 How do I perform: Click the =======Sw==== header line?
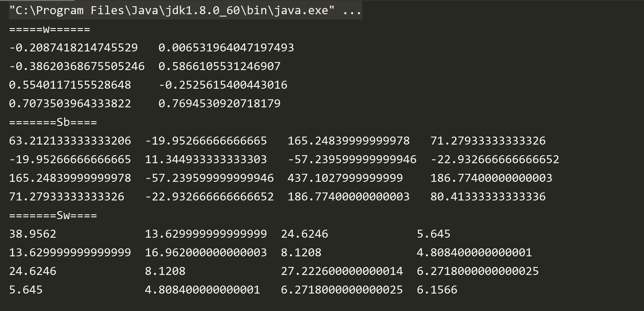(53, 215)
